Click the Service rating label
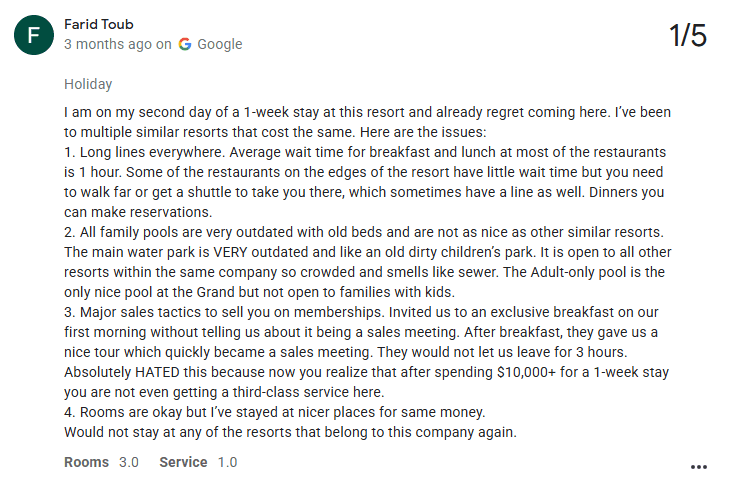 [x=183, y=462]
